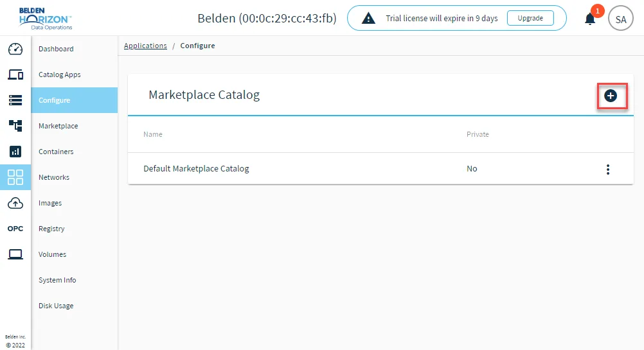This screenshot has height=350, width=644.
Task: Open the dashboard gauge icon in sidebar
Action: click(x=15, y=49)
